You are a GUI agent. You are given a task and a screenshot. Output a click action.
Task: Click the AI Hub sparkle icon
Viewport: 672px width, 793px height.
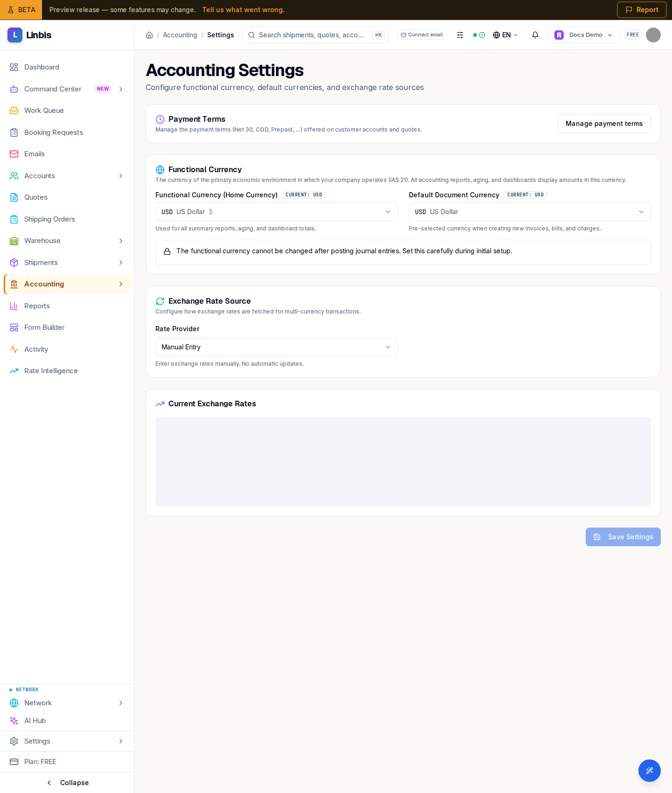tap(14, 721)
